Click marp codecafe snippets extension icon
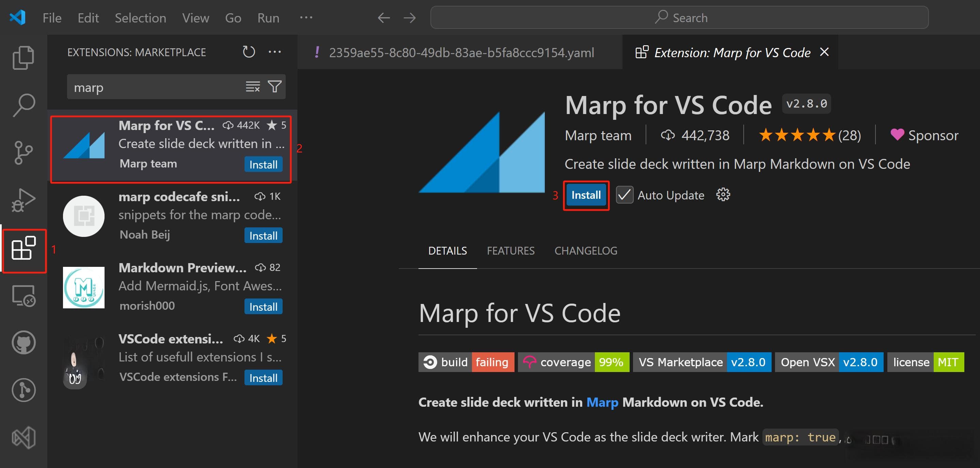This screenshot has width=980, height=468. pos(84,216)
